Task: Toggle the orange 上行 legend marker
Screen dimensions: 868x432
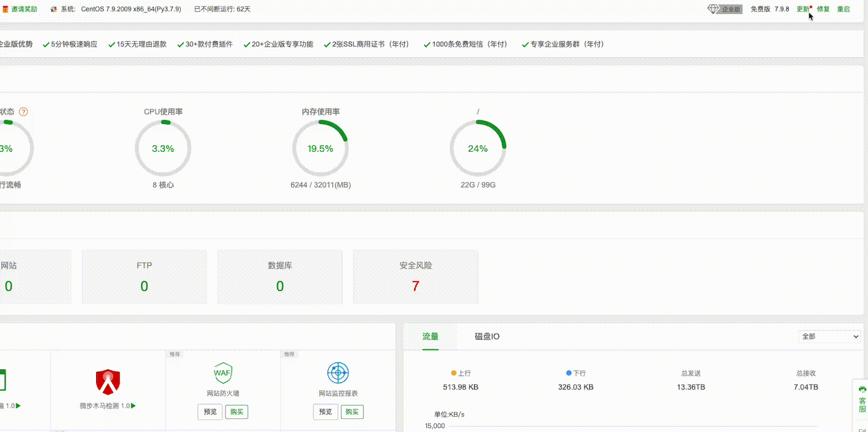Action: (454, 373)
